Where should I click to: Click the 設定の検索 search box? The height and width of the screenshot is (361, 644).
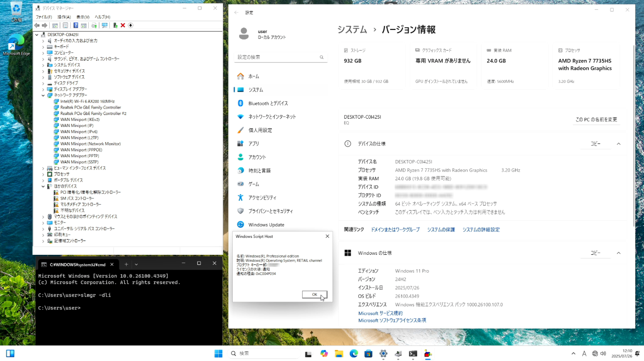[281, 57]
